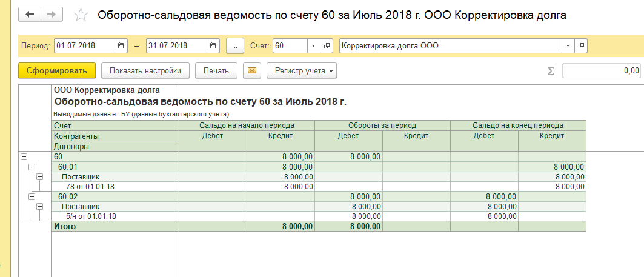
Task: Add report to favorites with star icon
Action: (x=81, y=16)
